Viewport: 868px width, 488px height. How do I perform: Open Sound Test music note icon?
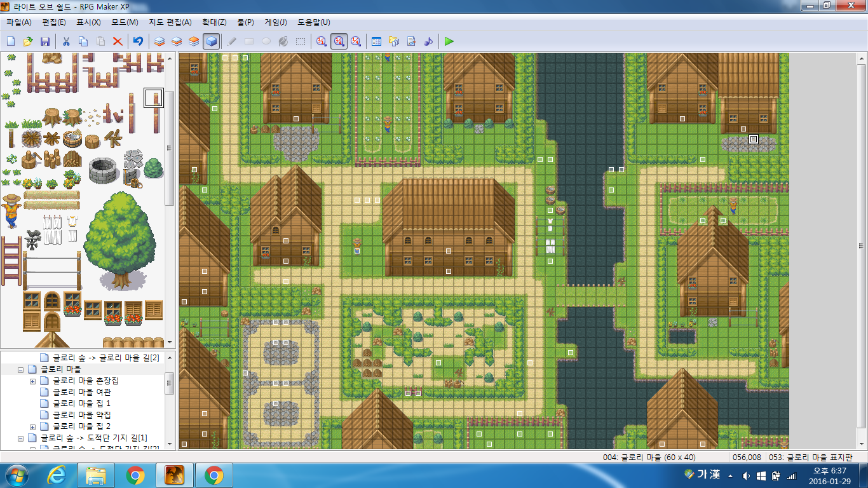click(428, 41)
